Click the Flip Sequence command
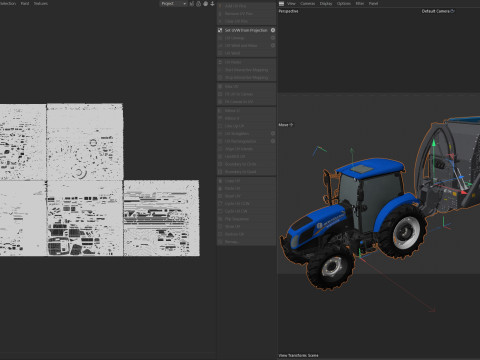Screen dimensions: 480x360 [x=246, y=219]
